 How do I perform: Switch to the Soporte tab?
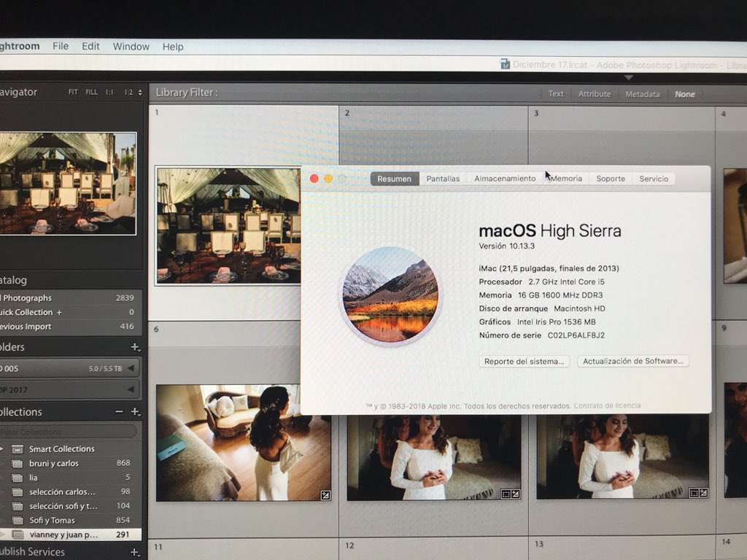pos(611,179)
